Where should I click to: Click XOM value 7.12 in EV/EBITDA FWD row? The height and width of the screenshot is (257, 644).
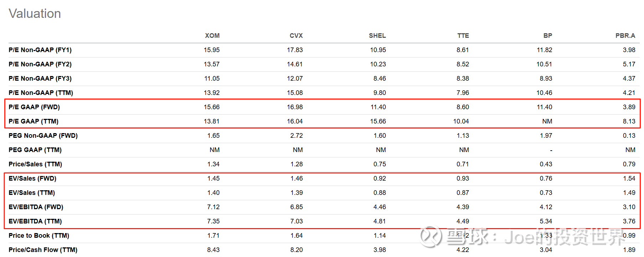coord(214,207)
